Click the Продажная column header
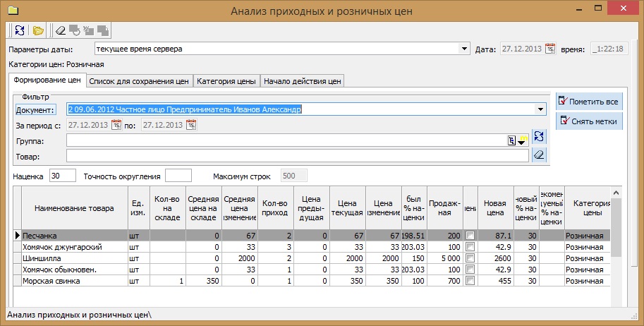 click(445, 208)
